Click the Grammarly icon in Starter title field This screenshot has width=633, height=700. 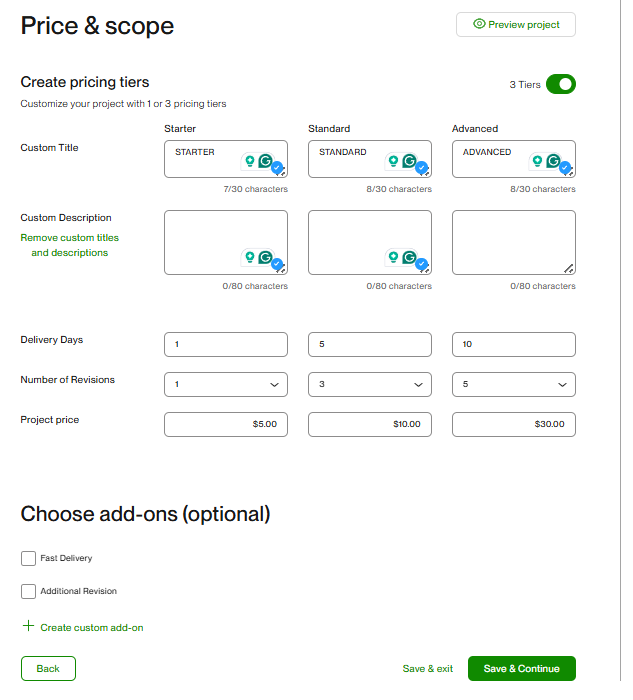(x=266, y=160)
